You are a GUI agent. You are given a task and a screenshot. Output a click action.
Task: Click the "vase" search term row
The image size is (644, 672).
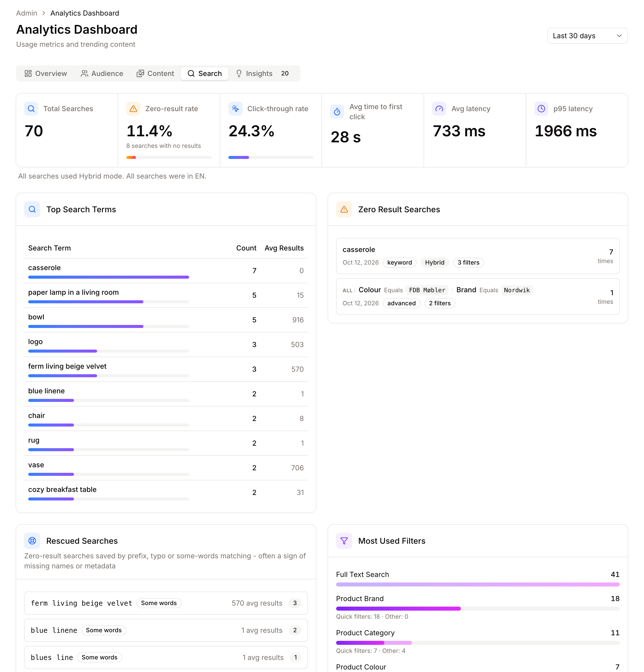point(166,468)
